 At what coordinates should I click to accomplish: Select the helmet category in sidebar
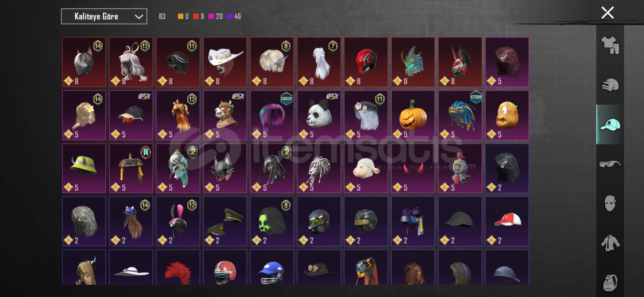[x=610, y=85]
